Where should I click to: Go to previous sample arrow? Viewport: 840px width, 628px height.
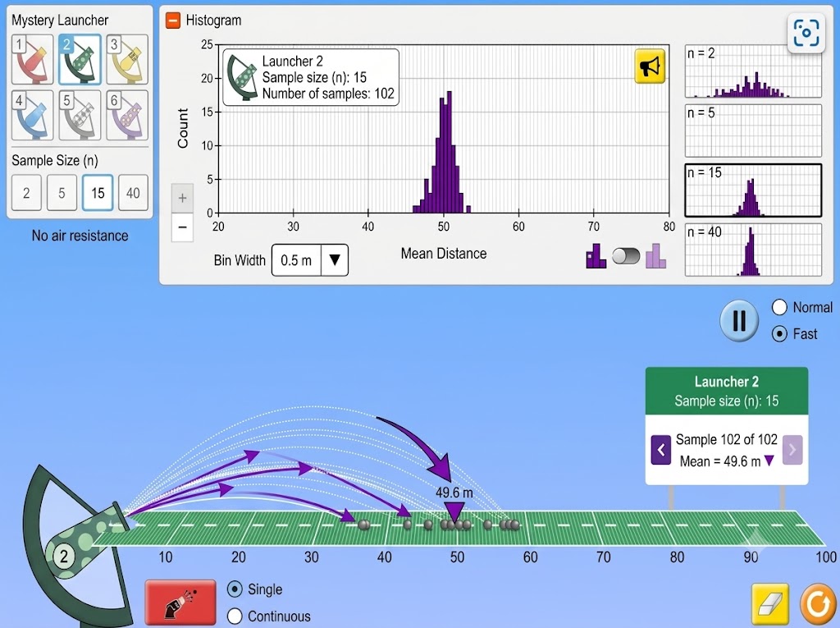click(x=661, y=450)
